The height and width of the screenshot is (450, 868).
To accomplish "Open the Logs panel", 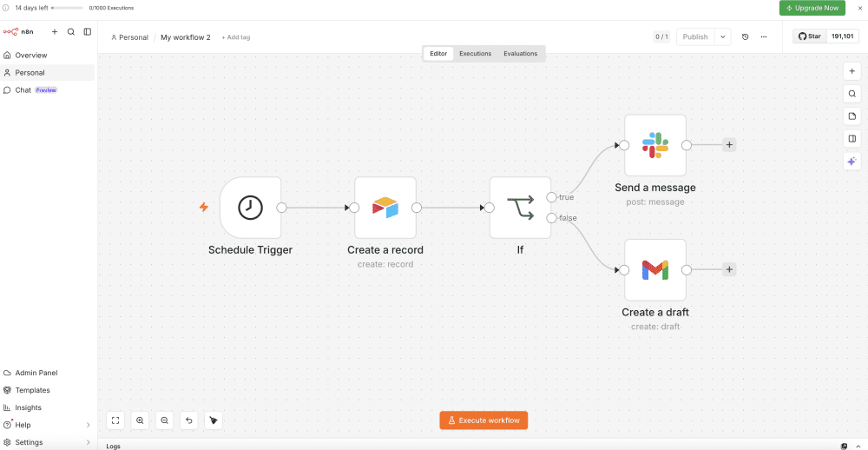I will [113, 447].
